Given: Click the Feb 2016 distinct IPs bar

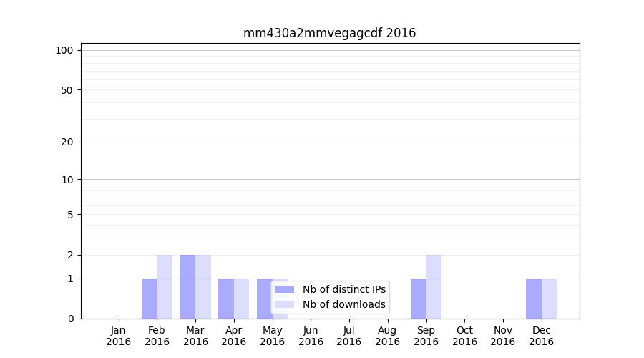Looking at the screenshot, I should tap(149, 299).
